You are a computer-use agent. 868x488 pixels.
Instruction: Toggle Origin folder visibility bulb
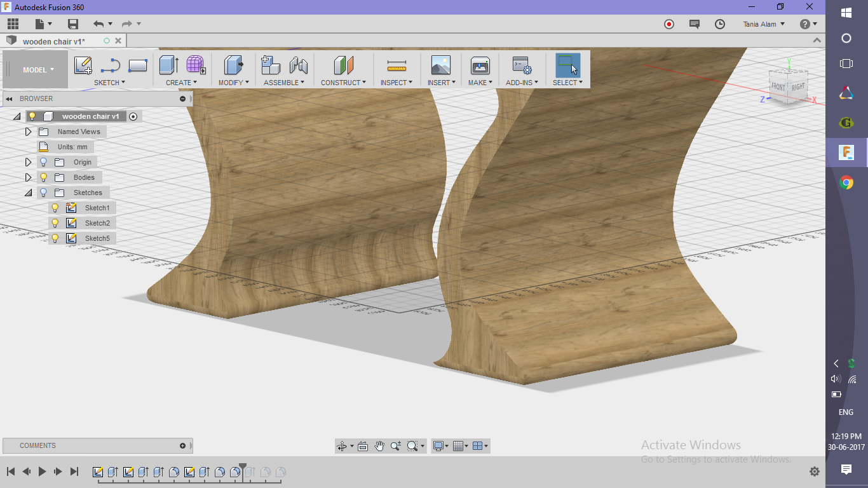[44, 162]
